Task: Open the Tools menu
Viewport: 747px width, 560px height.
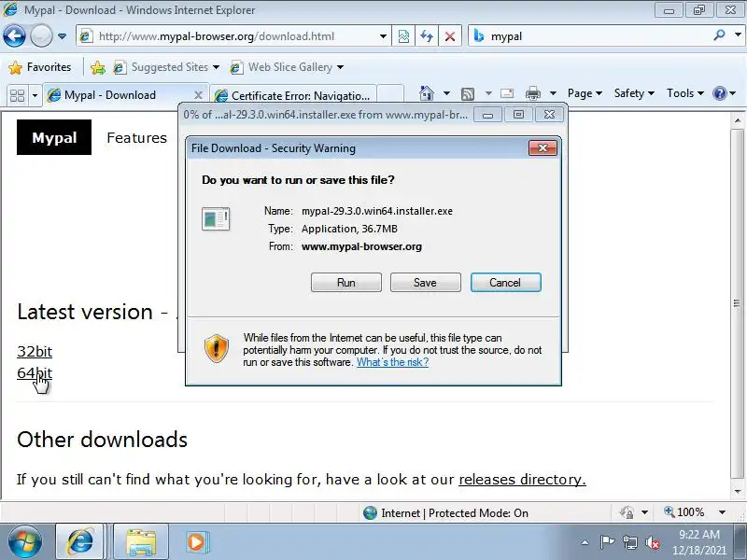Action: coord(685,93)
